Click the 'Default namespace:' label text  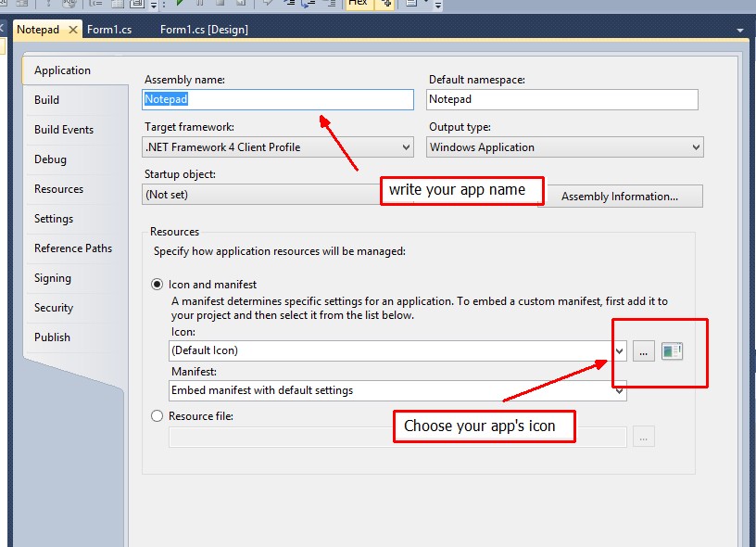(477, 80)
